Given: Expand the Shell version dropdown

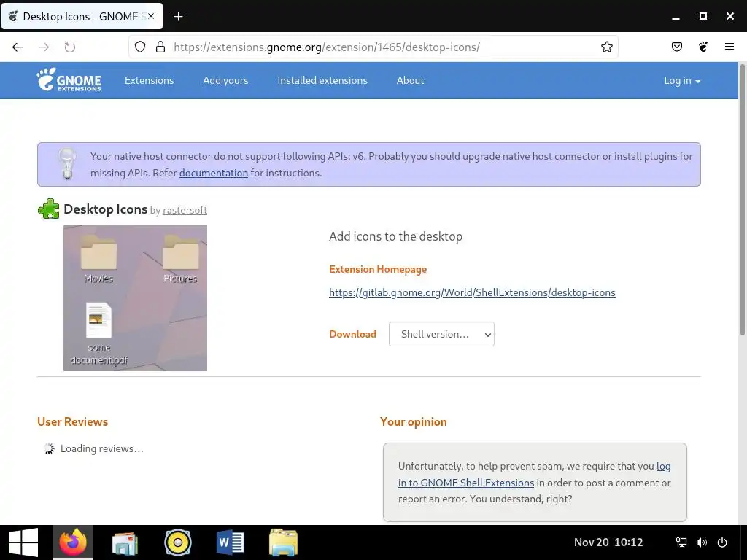Looking at the screenshot, I should tap(441, 334).
